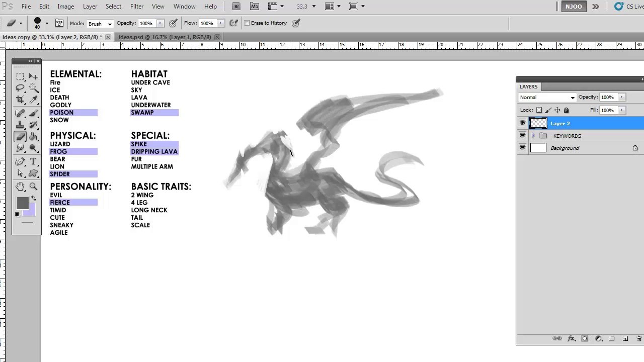Toggle lock layer position
The height and width of the screenshot is (362, 644).
pyautogui.click(x=557, y=110)
